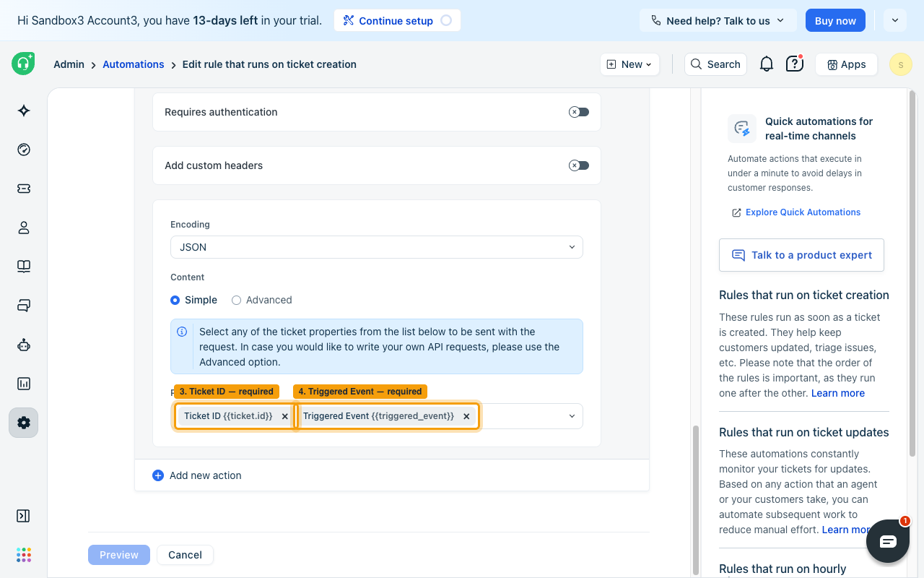Toggle the Requires authentication switch
The image size is (924, 578).
[x=579, y=112]
